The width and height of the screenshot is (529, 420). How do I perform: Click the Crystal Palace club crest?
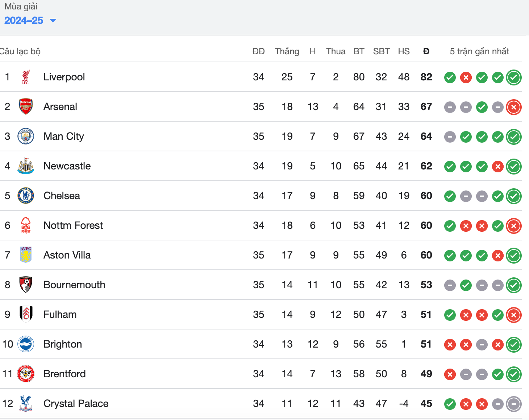pyautogui.click(x=26, y=404)
